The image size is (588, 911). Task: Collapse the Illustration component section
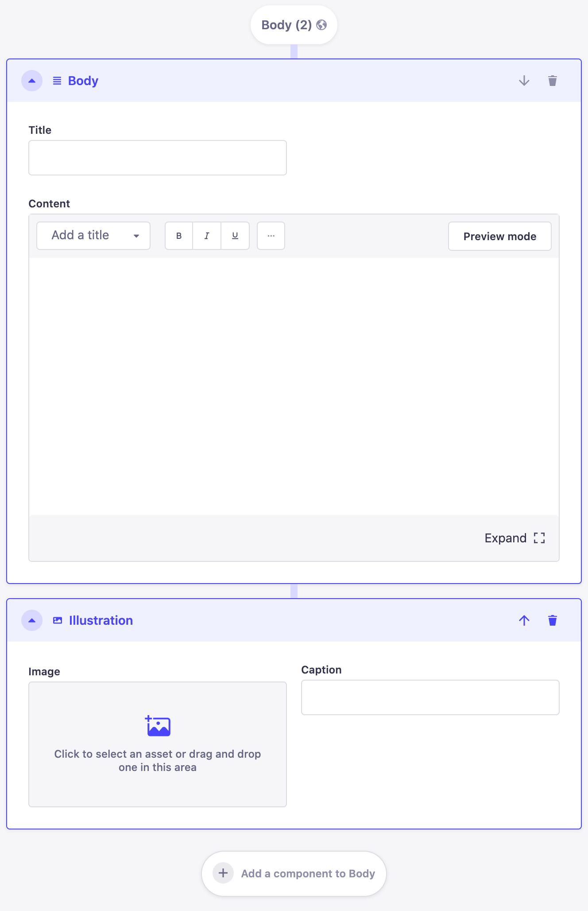[x=32, y=620]
